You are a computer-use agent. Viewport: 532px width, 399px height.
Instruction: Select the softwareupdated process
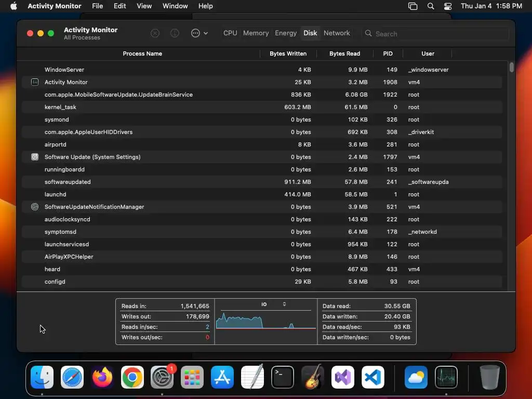tap(262, 182)
